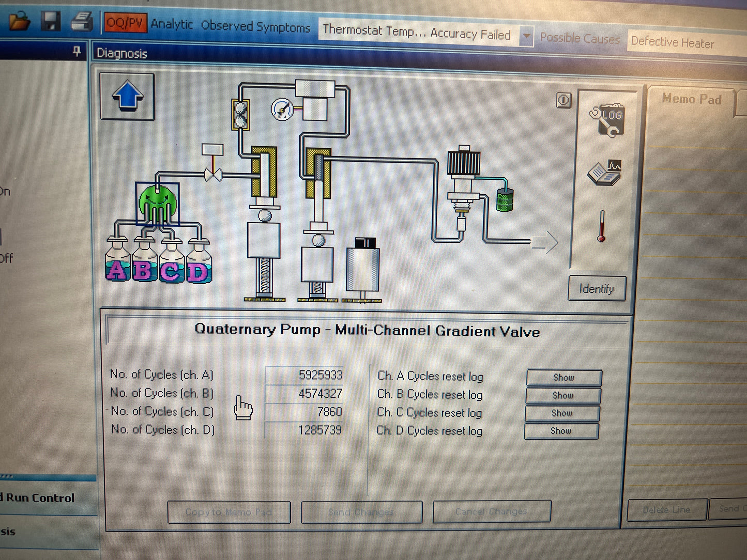Select the green multi-channel gradient valve
The height and width of the screenshot is (560, 747).
pos(158,204)
